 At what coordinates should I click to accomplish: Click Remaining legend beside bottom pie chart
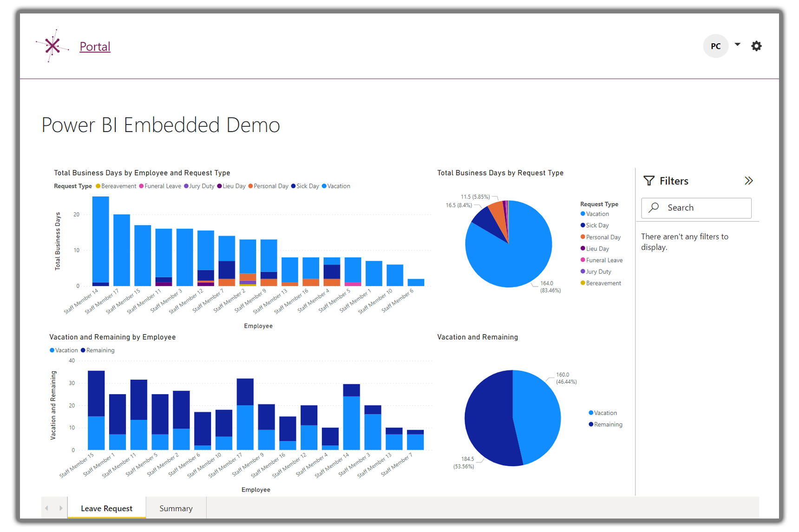pos(605,425)
